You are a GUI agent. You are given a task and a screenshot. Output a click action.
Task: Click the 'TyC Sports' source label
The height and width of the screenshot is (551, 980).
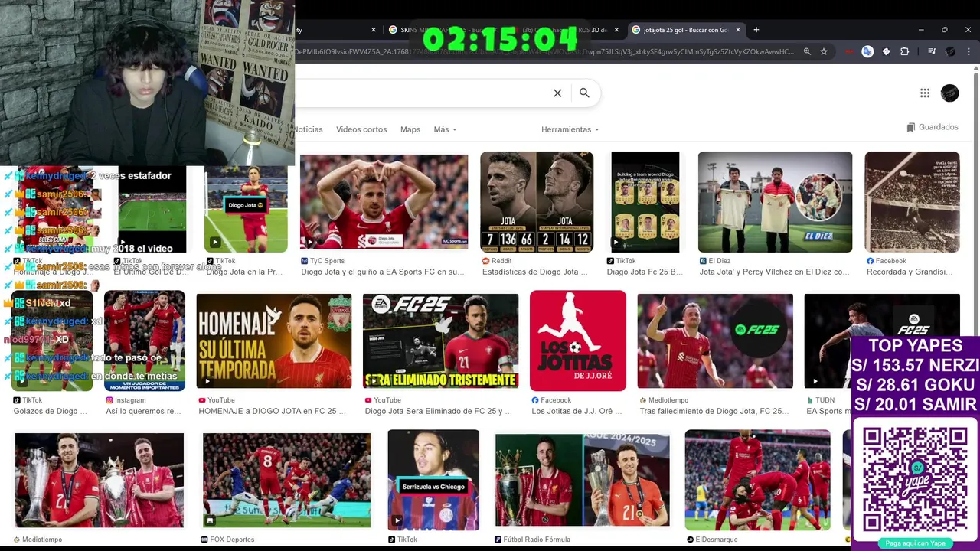(328, 261)
